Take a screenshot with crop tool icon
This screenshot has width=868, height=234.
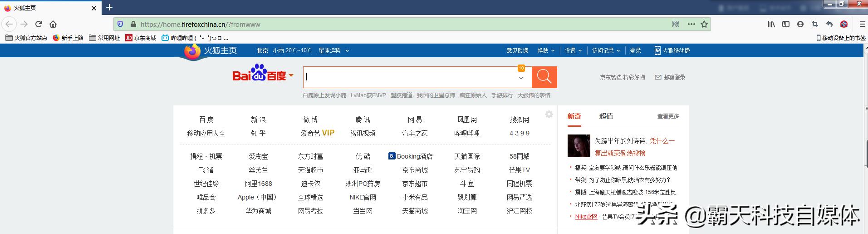pyautogui.click(x=815, y=24)
